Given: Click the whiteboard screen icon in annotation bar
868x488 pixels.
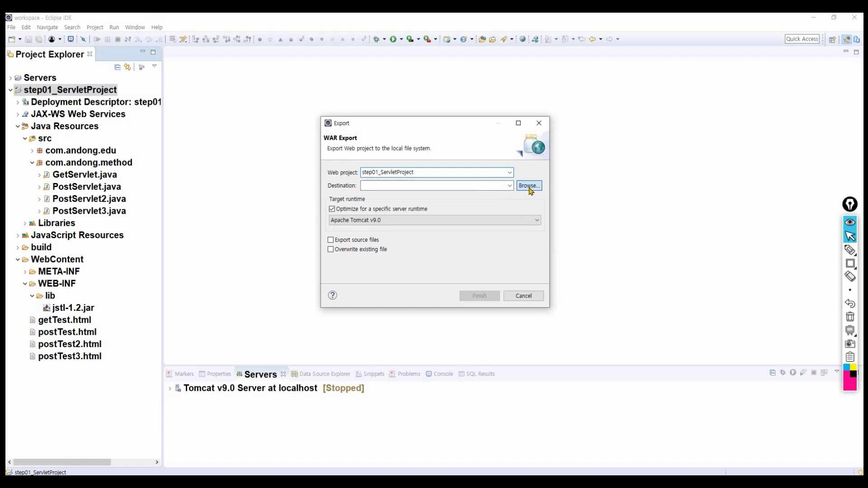Looking at the screenshot, I should click(x=850, y=330).
